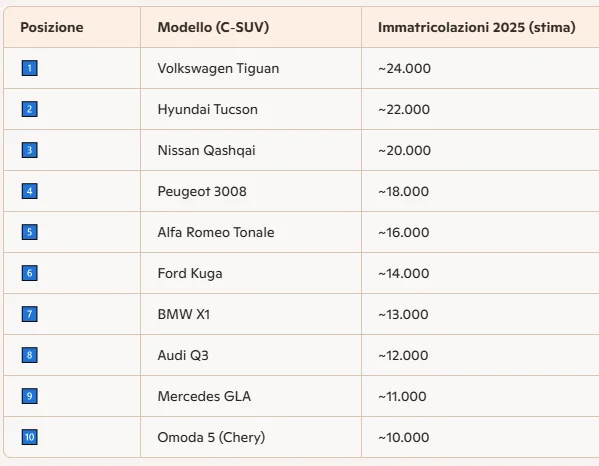Click the Omoda 5 (Chery) entry
This screenshot has height=466, width=599.
point(211,437)
